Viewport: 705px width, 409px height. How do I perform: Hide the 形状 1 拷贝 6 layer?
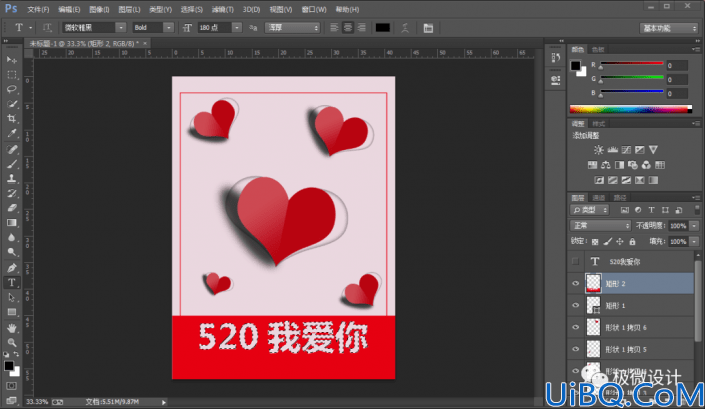[576, 328]
